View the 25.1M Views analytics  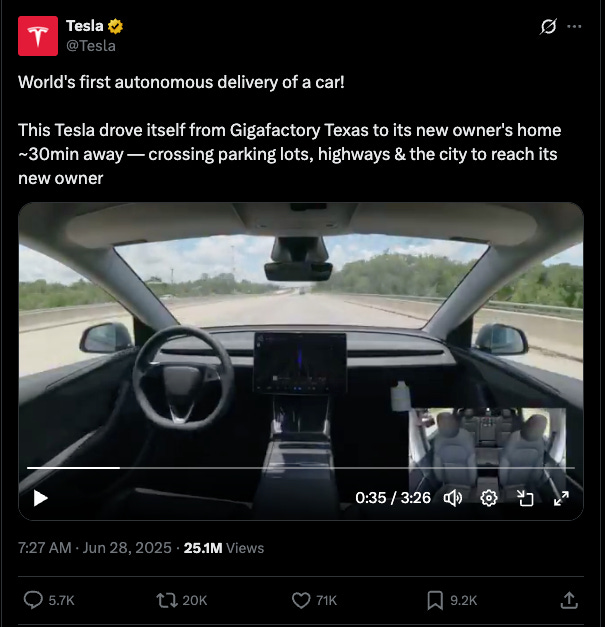coord(224,548)
